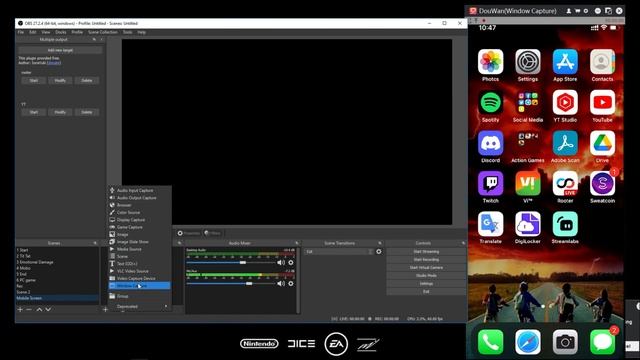Viewport: 640px width, 360px height.
Task: Open source Properties button
Action: click(189, 233)
